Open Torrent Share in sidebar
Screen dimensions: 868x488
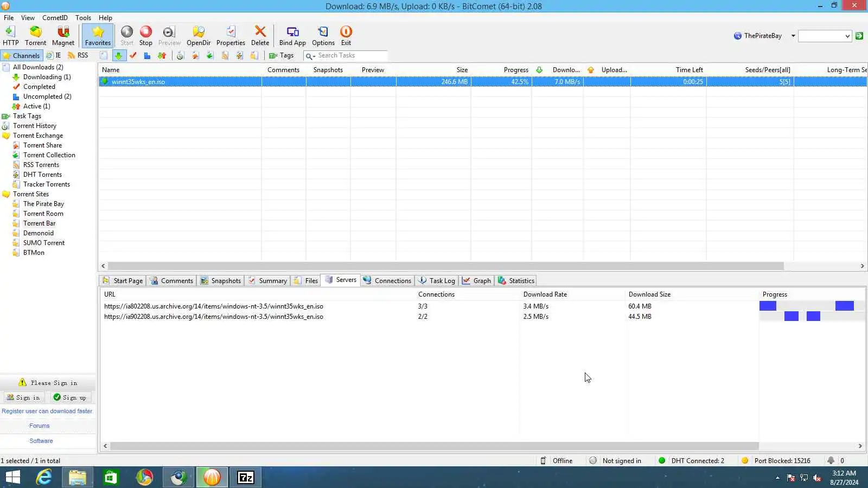(x=42, y=145)
